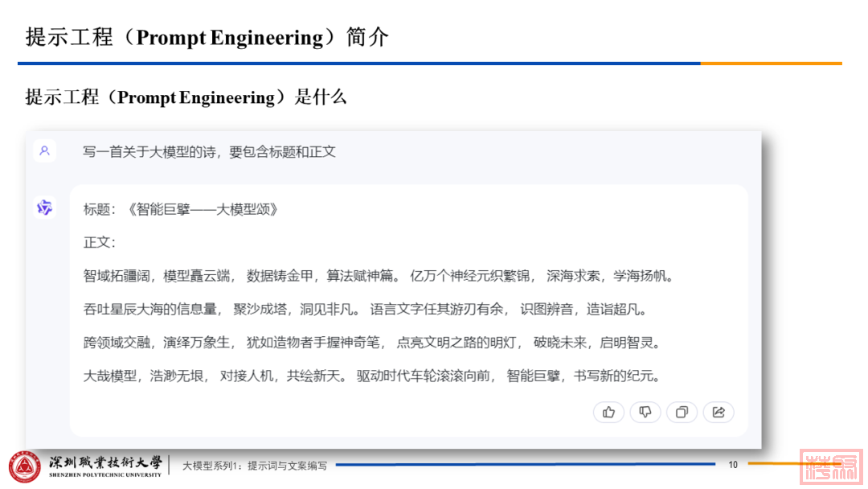Click the red seal watermark at bottom right
Viewport: 868px width, 489px height.
pyautogui.click(x=831, y=466)
